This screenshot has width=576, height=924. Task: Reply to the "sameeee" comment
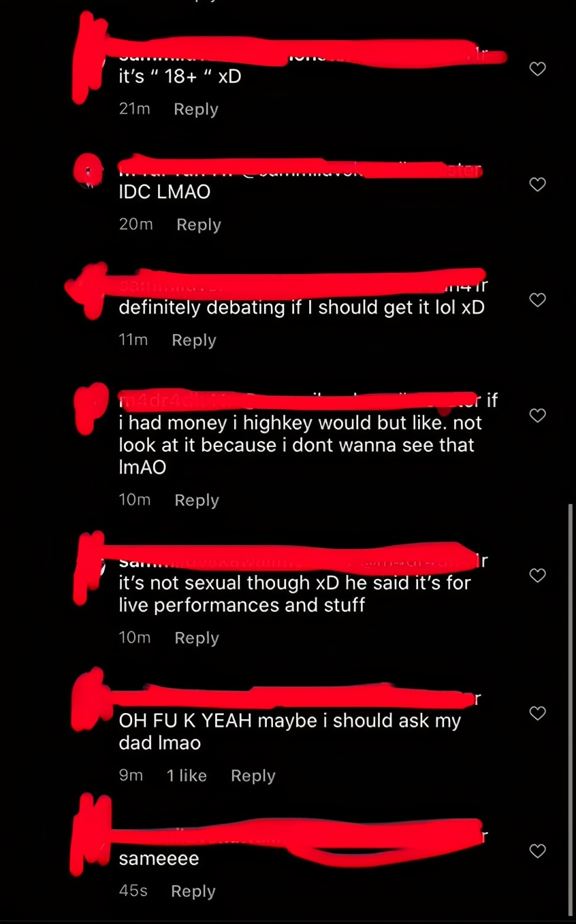[x=193, y=891]
